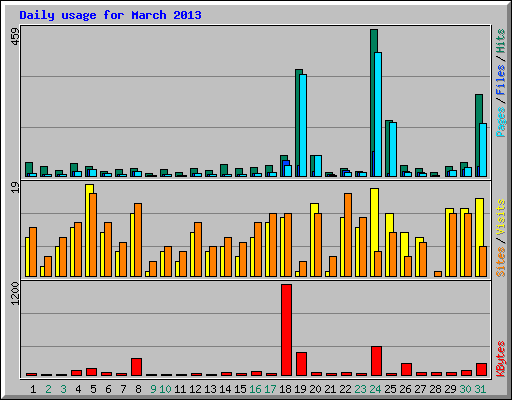The height and width of the screenshot is (400, 512).
Task: Select green weekend day label "30"
Action: (x=465, y=389)
